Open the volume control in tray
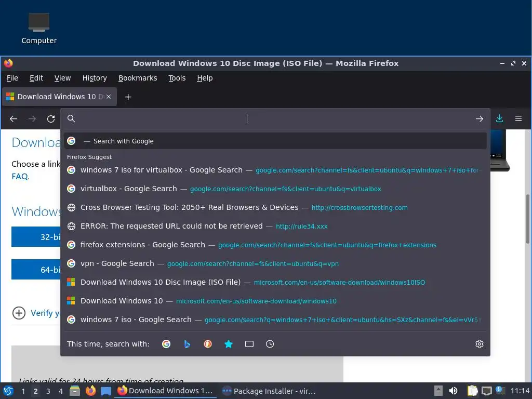The height and width of the screenshot is (399, 532). (453, 391)
